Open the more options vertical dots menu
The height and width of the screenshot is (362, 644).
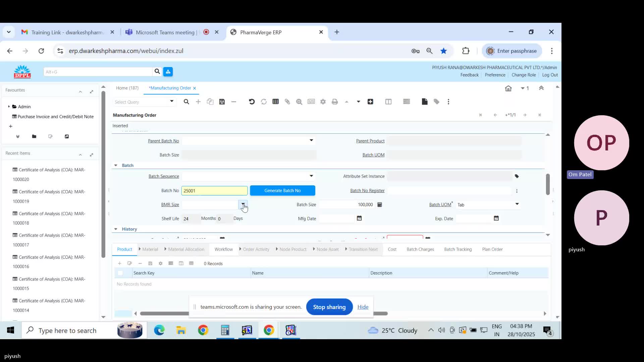[448, 102]
